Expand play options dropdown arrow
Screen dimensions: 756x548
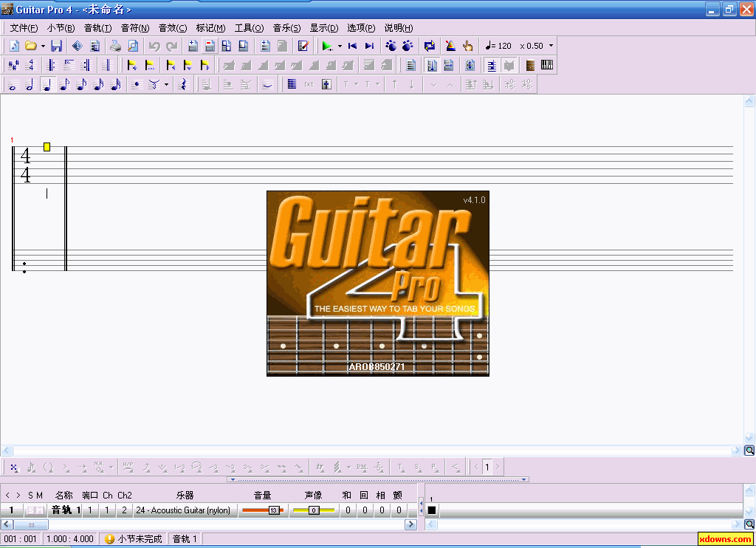(x=340, y=46)
